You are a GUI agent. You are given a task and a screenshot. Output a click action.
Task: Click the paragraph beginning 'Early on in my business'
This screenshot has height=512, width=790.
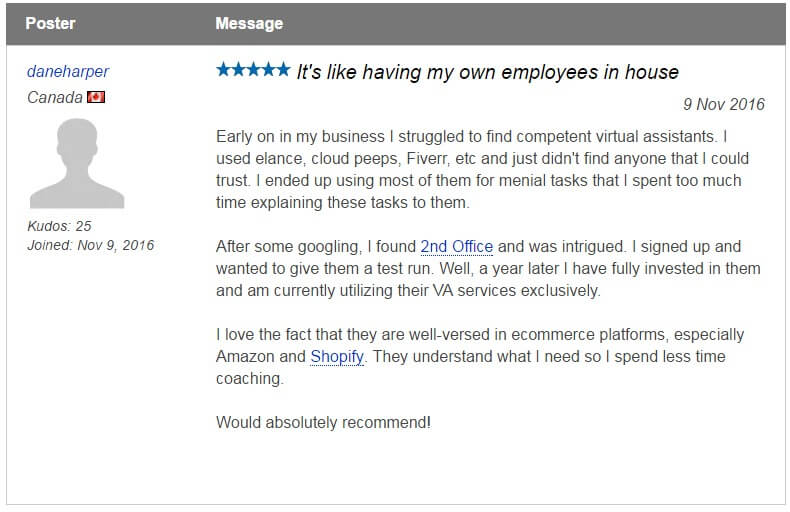(x=483, y=169)
